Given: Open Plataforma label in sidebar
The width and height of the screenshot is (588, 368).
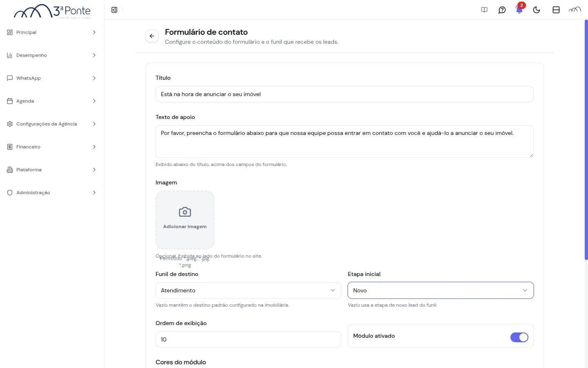Looking at the screenshot, I should pos(29,170).
